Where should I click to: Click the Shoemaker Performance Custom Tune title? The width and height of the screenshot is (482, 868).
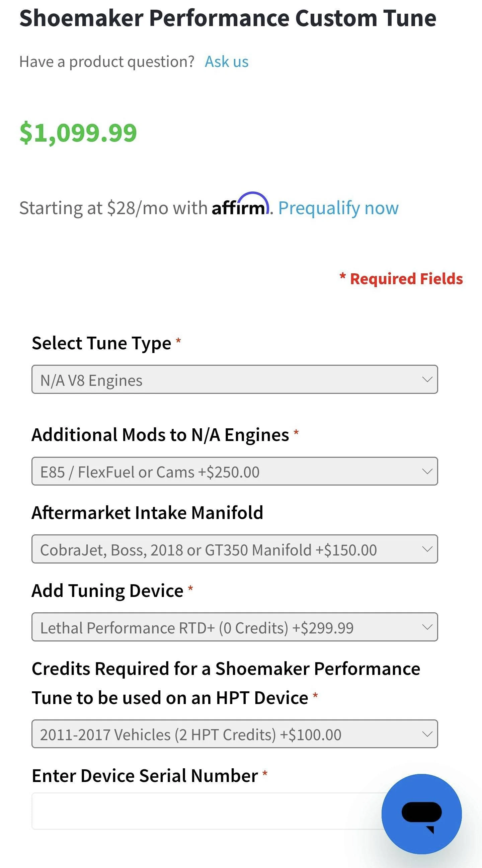[x=228, y=18]
